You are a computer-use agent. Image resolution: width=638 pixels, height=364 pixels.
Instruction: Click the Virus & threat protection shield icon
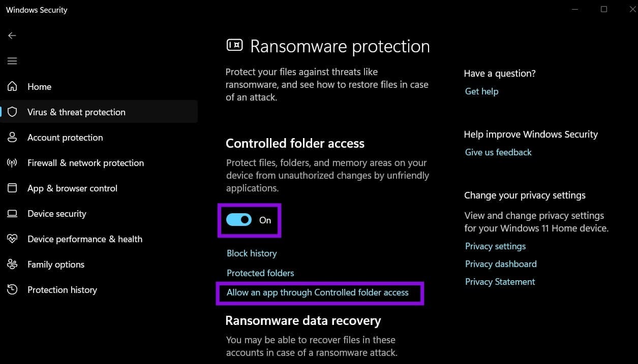tap(12, 112)
